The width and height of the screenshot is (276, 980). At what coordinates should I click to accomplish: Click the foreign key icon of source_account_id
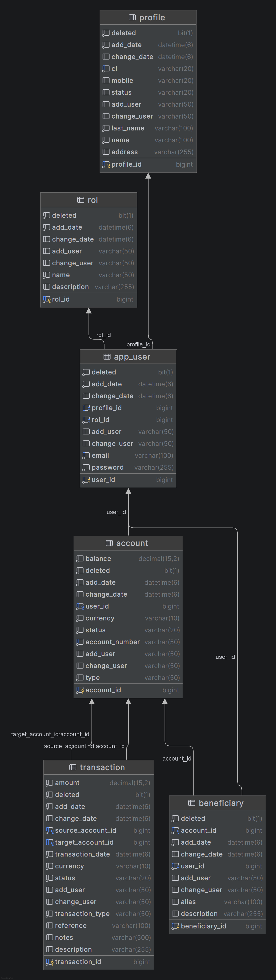click(49, 830)
